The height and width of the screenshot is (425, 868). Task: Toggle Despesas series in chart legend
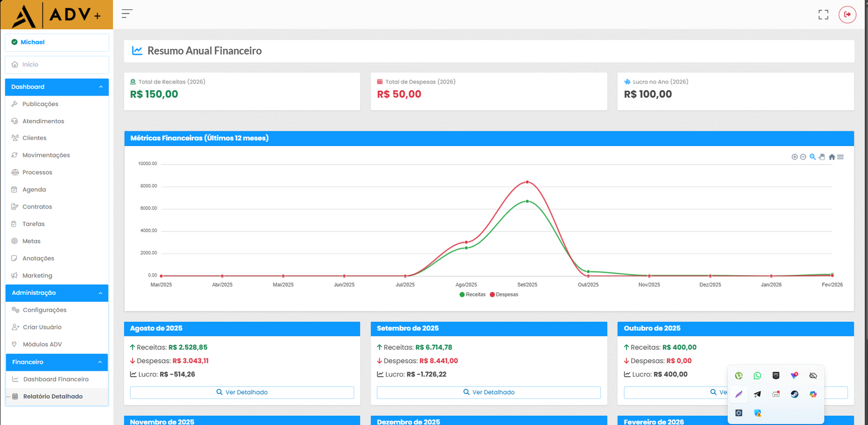[504, 295]
